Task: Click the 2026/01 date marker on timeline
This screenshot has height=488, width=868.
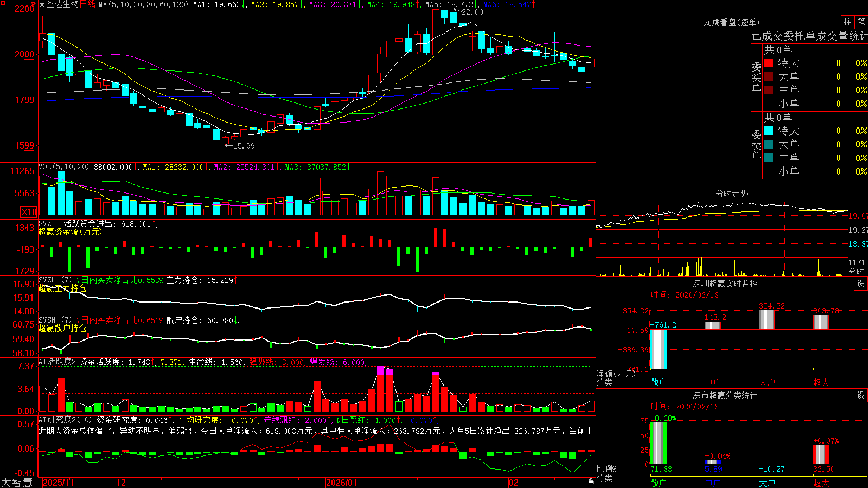Action: tap(341, 483)
